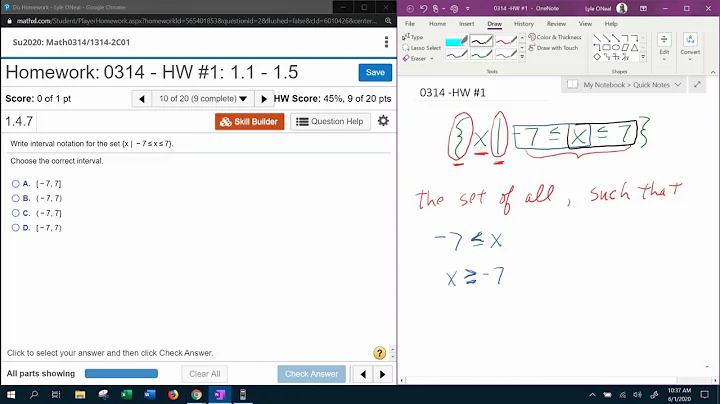720x404 pixels.
Task: Select the gray pencil pen
Action: click(506, 55)
